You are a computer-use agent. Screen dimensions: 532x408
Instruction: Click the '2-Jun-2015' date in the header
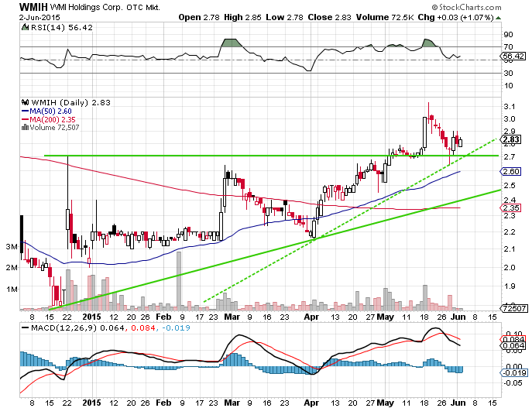39,17
